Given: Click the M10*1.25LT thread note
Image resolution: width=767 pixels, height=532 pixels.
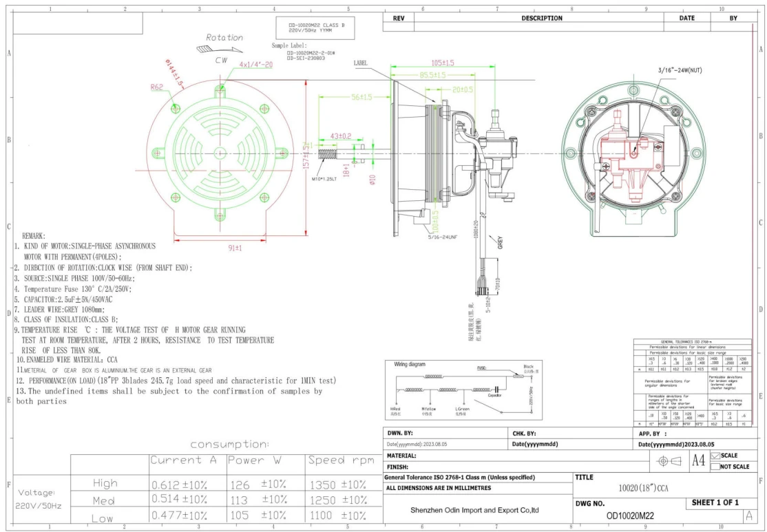Looking at the screenshot, I should click(324, 179).
